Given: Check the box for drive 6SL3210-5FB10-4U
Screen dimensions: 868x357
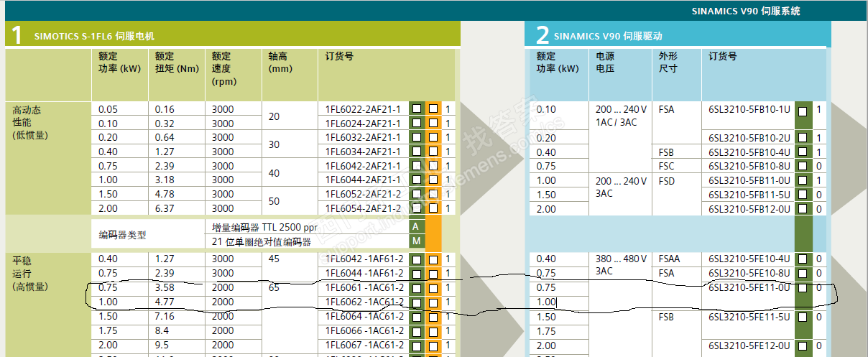Looking at the screenshot, I should 803,152.
